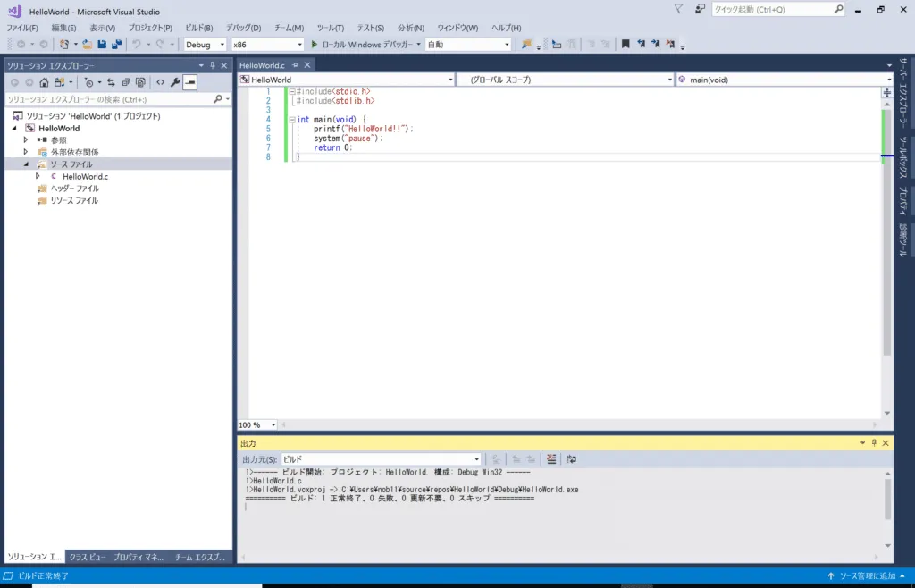915x588 pixels.
Task: Open the グローバル スコープ dropdown
Action: click(x=566, y=80)
